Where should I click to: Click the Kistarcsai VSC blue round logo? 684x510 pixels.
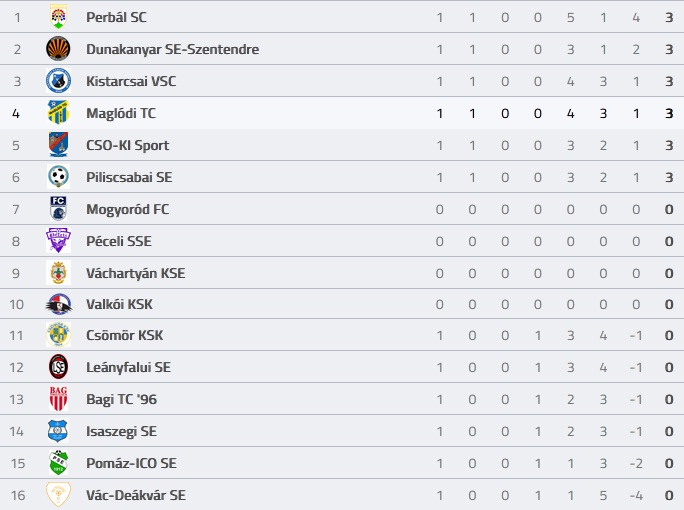click(x=58, y=81)
